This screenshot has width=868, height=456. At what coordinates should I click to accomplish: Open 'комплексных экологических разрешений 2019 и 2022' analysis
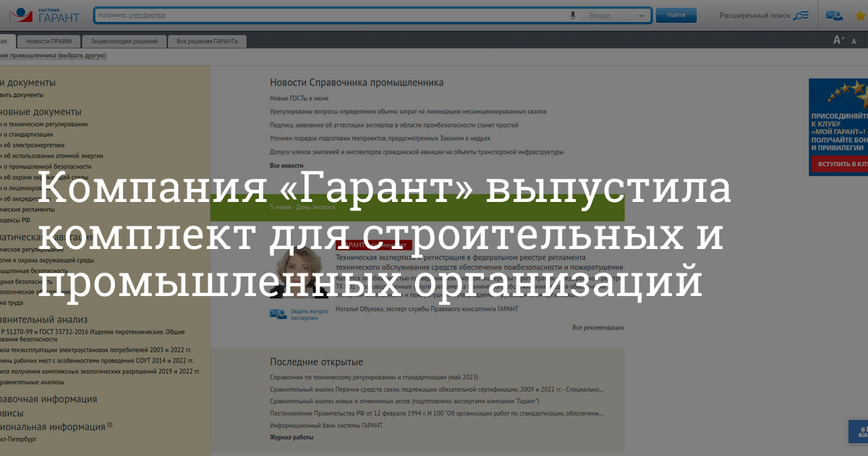[x=100, y=371]
